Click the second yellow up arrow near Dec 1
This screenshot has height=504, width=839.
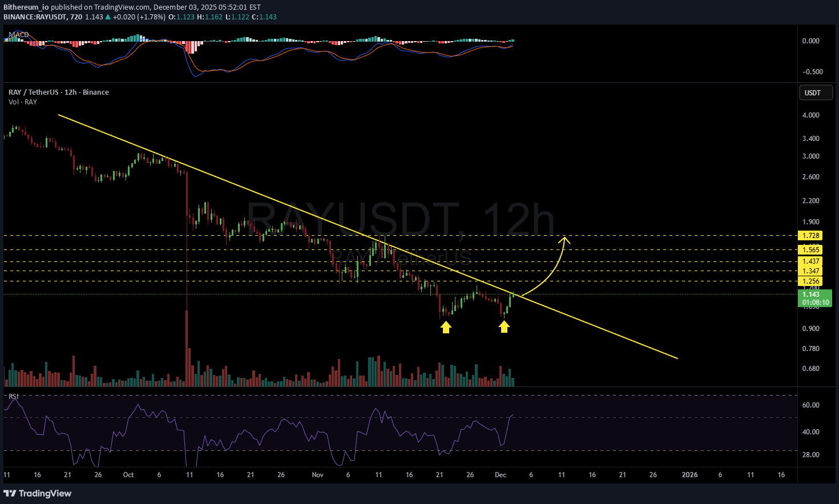coord(504,326)
